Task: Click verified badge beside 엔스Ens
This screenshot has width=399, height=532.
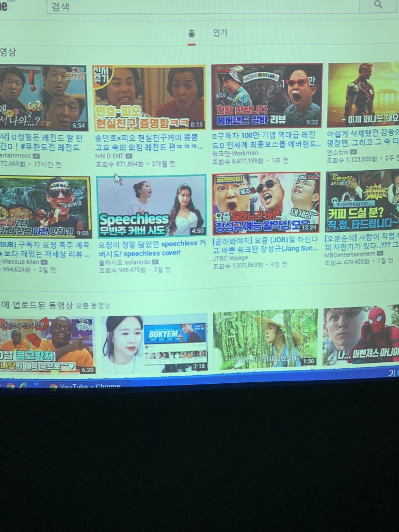Action: pos(353,151)
